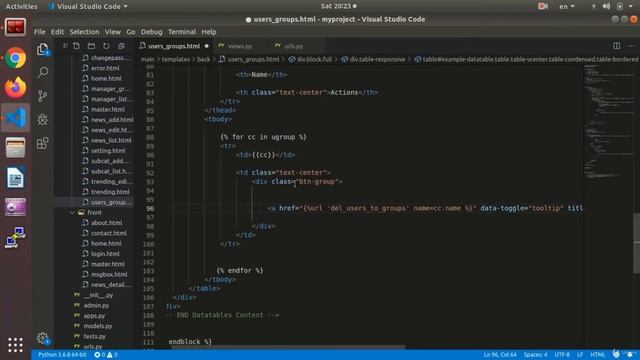Open trending.html in the explorer

tap(110, 192)
